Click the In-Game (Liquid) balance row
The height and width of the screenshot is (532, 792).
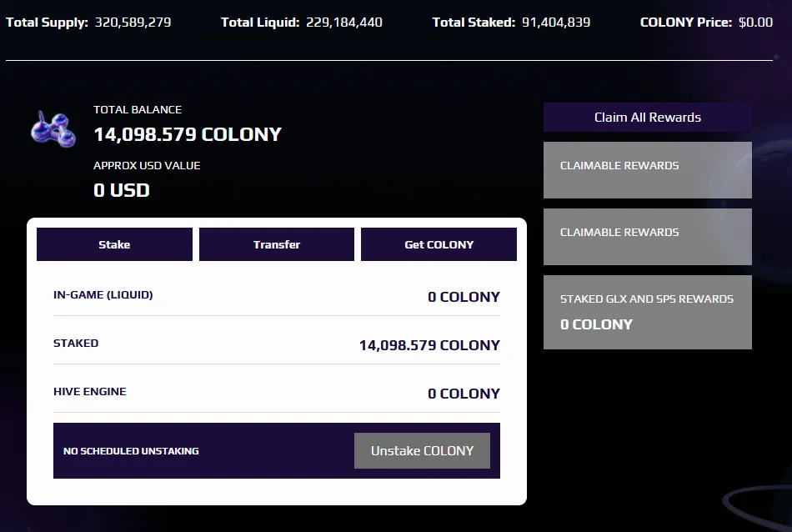click(277, 296)
